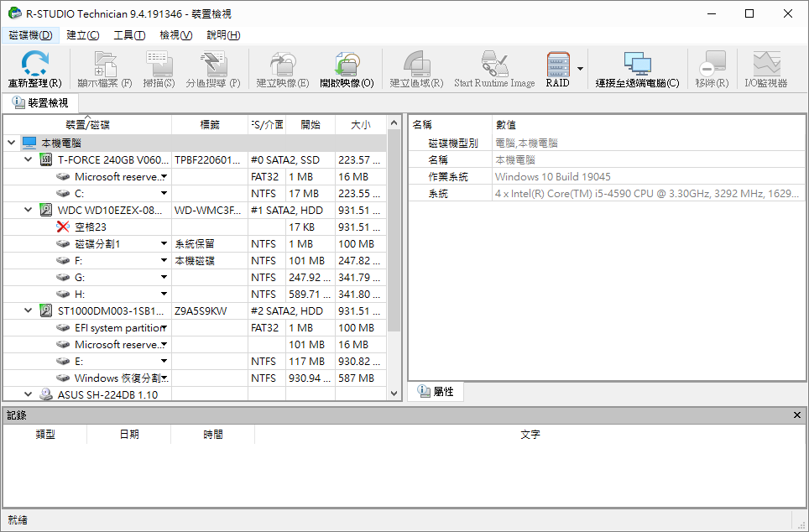Click the 名稱 properties column header
Screen dimensions: 809x532
(x=451, y=125)
